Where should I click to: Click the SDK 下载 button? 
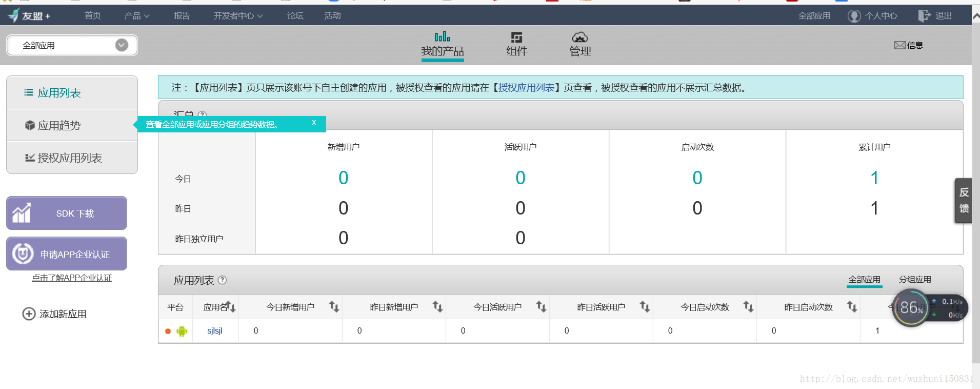[x=67, y=213]
